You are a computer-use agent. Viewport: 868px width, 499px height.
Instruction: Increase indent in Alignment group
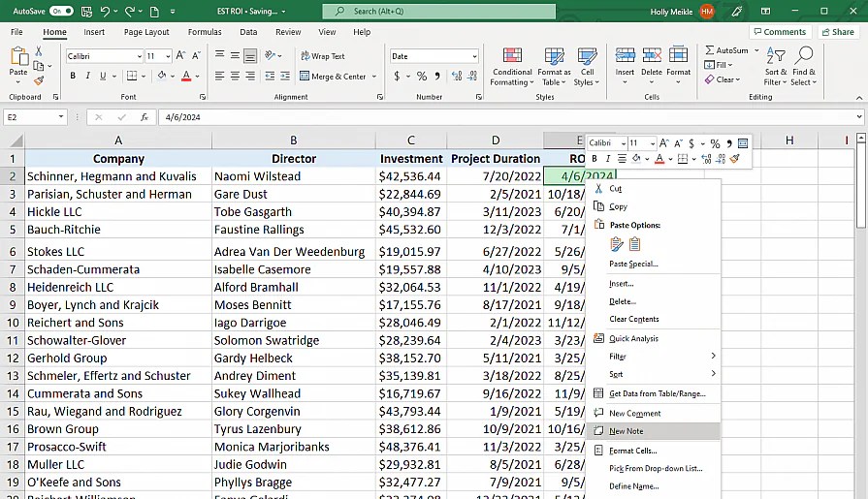tap(285, 76)
